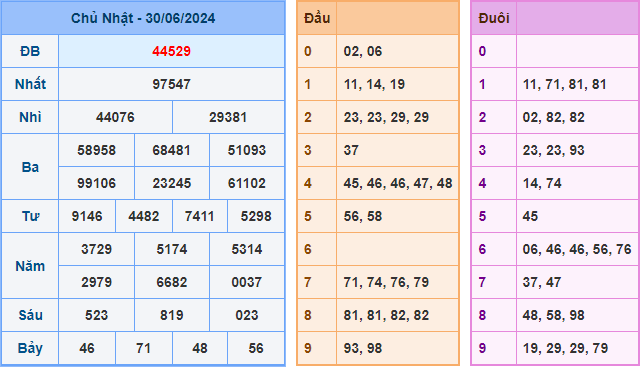This screenshot has width=641, height=367.
Task: Click Đuôi values 06, 46, 46, 56, 76
Action: click(577, 249)
